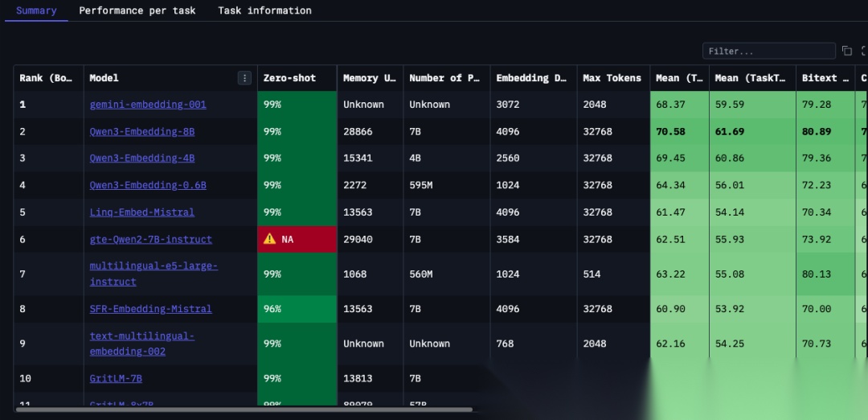Select bitext score 70.00
Screen dimensions: 868x420
[817, 309]
